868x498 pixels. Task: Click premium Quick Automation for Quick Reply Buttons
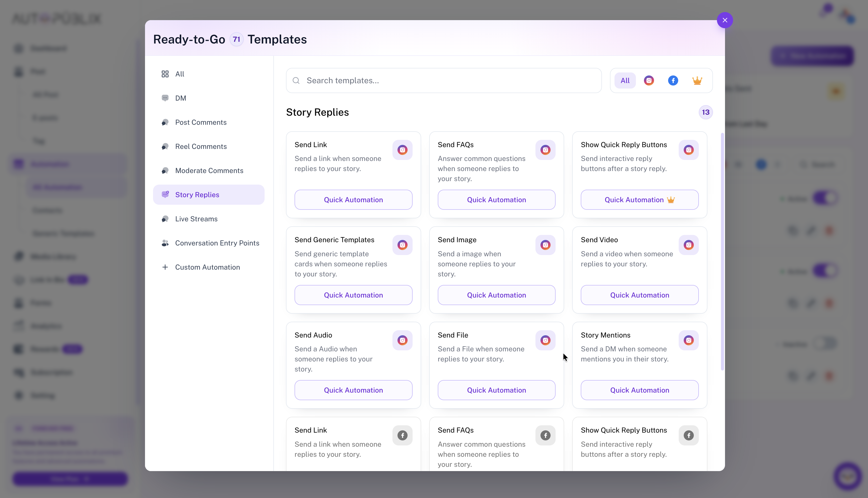tap(639, 200)
